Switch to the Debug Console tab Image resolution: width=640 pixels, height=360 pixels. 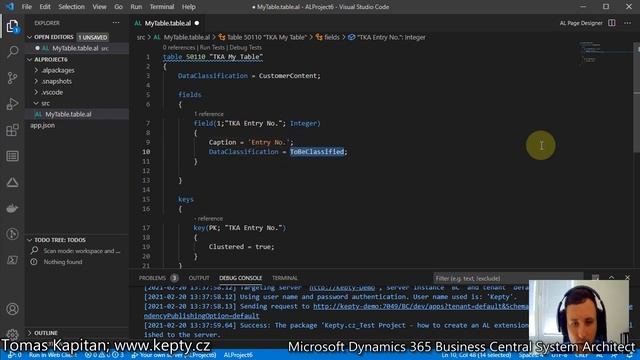pos(240,278)
